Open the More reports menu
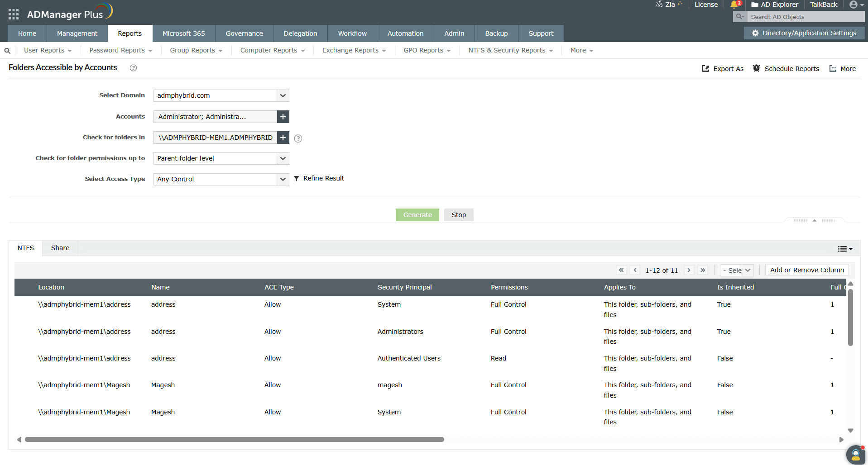Screen dimensions: 868x465 [582, 50]
